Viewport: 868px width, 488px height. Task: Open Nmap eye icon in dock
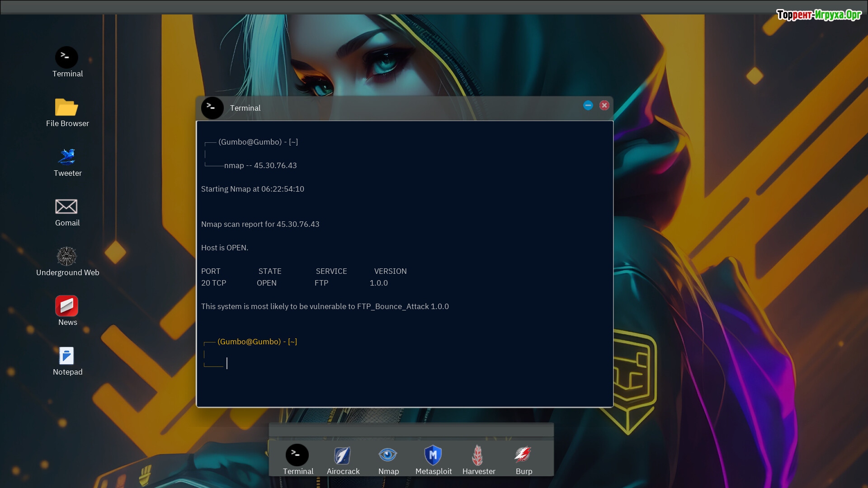pyautogui.click(x=388, y=455)
